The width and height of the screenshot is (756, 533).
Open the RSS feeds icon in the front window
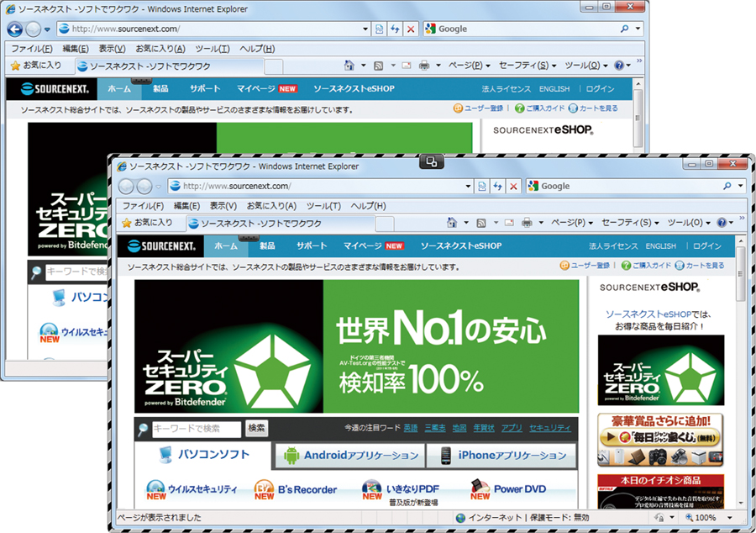tap(480, 223)
